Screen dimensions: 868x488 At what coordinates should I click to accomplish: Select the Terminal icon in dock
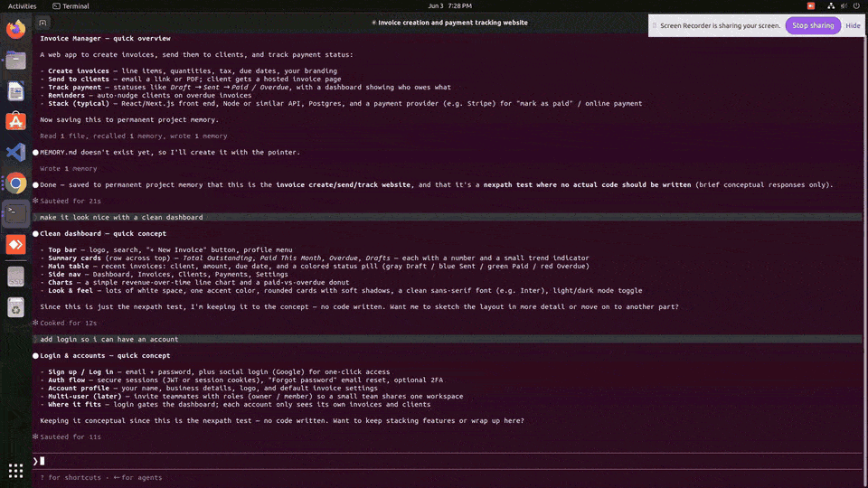[x=15, y=213]
